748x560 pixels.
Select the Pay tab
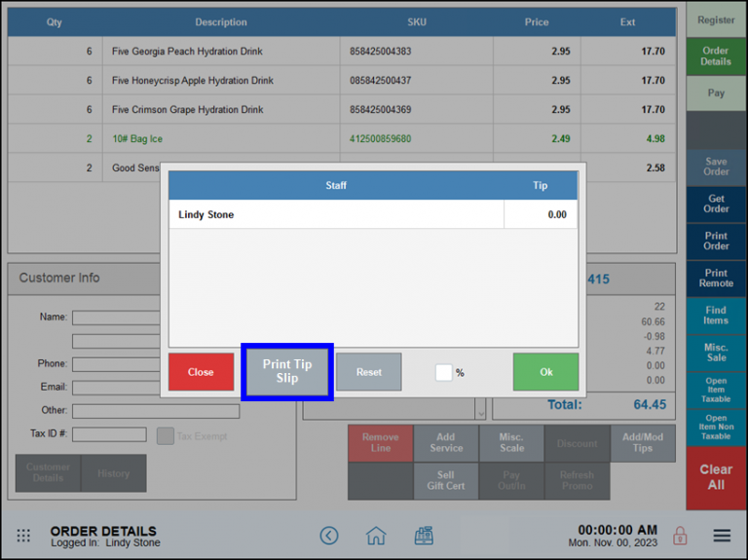pos(716,93)
